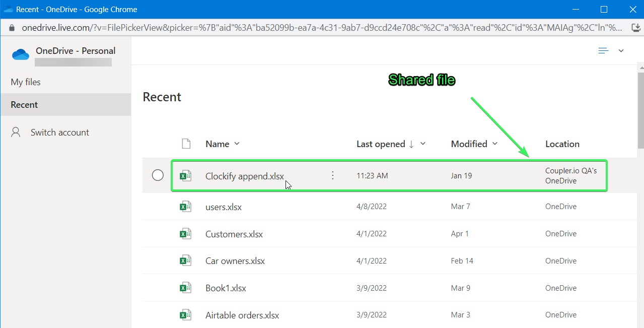Sort by the Name column header
Image resolution: width=644 pixels, height=328 pixels.
218,144
